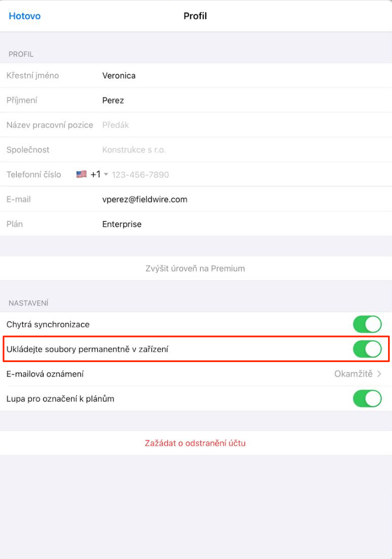
Task: Toggle Chytrá synchronizace switch
Action: [367, 325]
